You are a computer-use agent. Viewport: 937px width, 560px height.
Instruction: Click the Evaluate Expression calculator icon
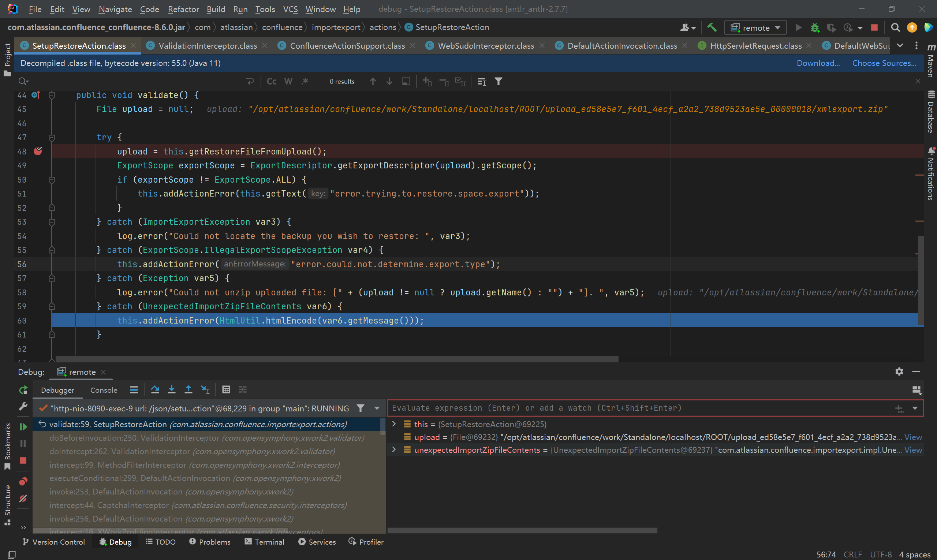pos(226,389)
